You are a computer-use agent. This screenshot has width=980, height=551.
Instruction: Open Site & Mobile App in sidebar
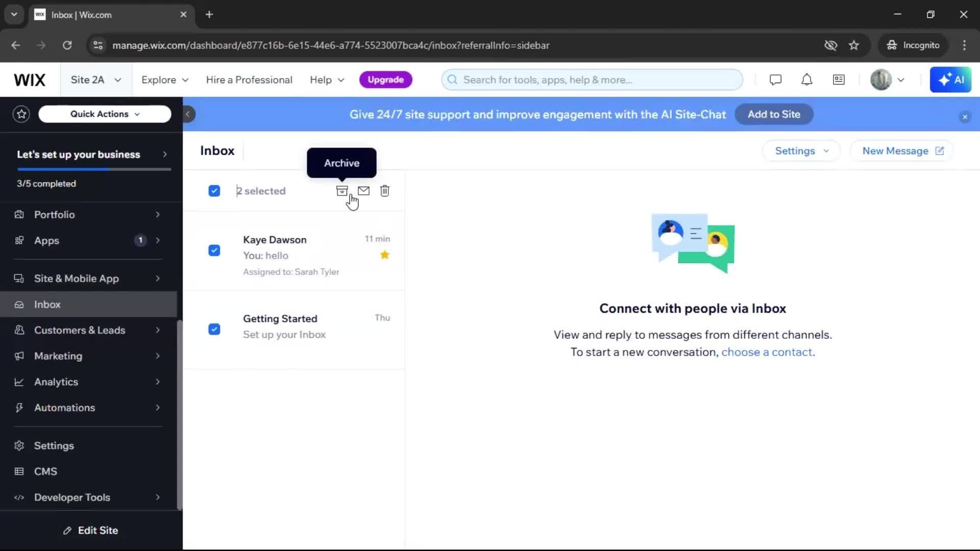(x=88, y=279)
